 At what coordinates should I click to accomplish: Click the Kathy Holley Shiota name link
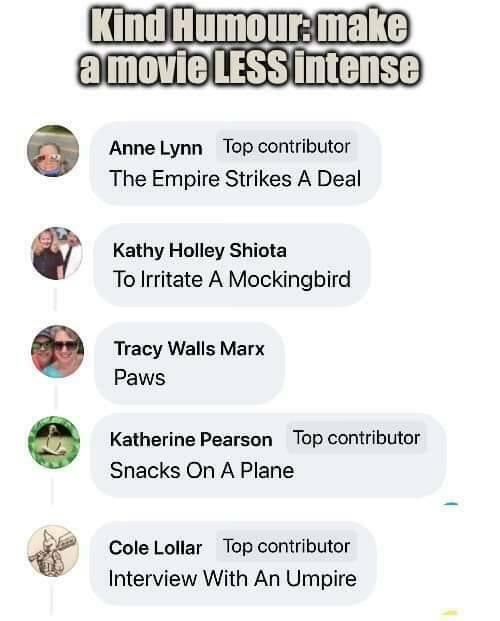pos(200,250)
